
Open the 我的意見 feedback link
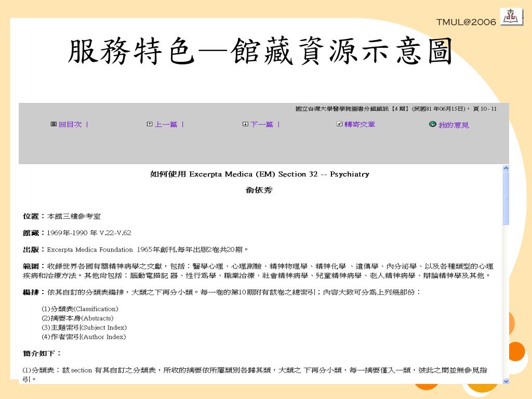click(454, 125)
